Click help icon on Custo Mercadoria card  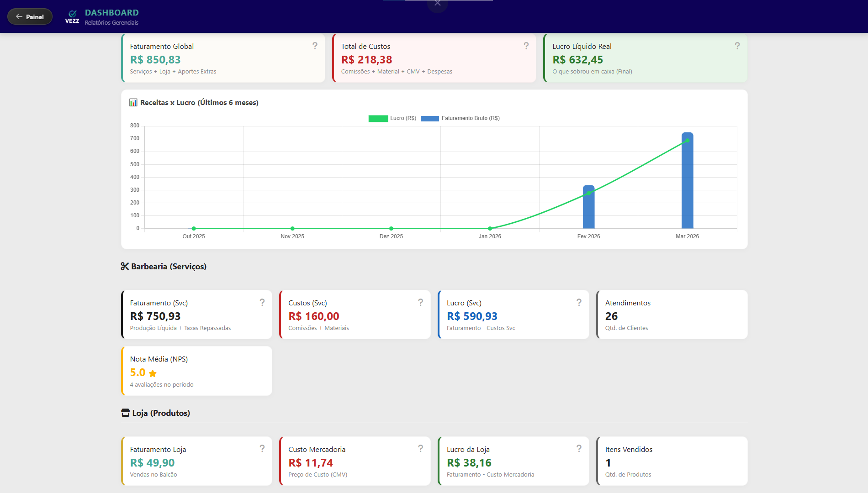[x=420, y=449]
